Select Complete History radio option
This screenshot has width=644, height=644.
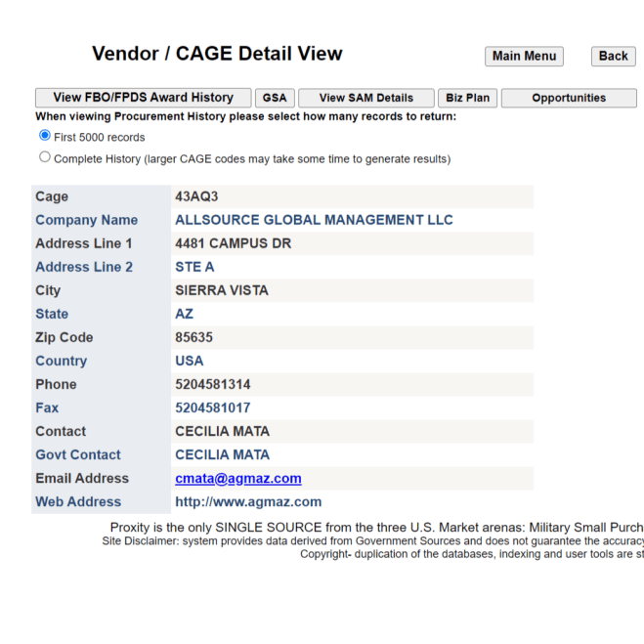point(45,157)
